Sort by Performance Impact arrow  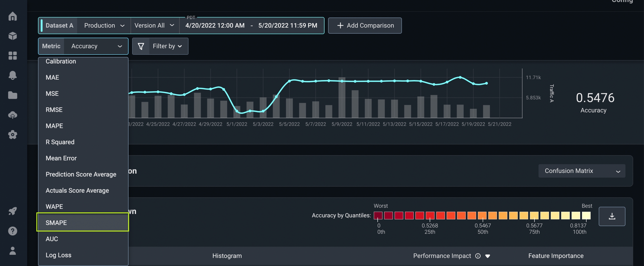coord(488,256)
